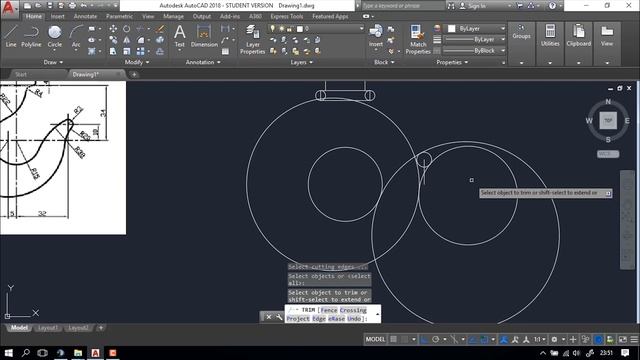The width and height of the screenshot is (640, 360).
Task: Expand the Modify panel
Action: (x=137, y=62)
